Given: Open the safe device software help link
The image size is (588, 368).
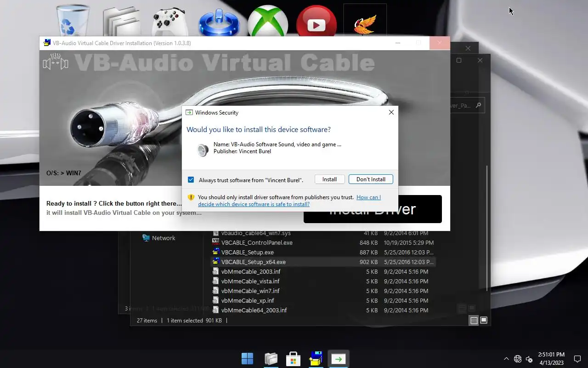Looking at the screenshot, I should (x=289, y=201).
